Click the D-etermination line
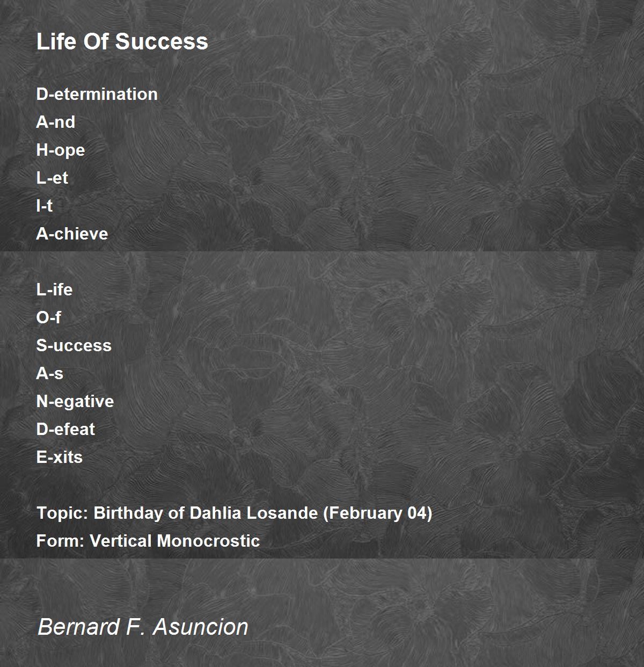This screenshot has height=667, width=644. (x=97, y=94)
